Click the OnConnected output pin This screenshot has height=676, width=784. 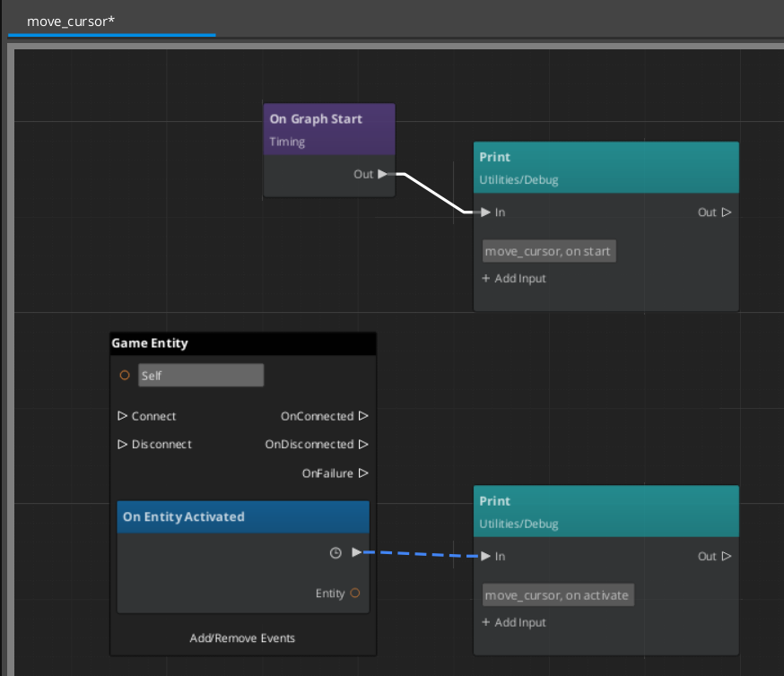tap(362, 416)
